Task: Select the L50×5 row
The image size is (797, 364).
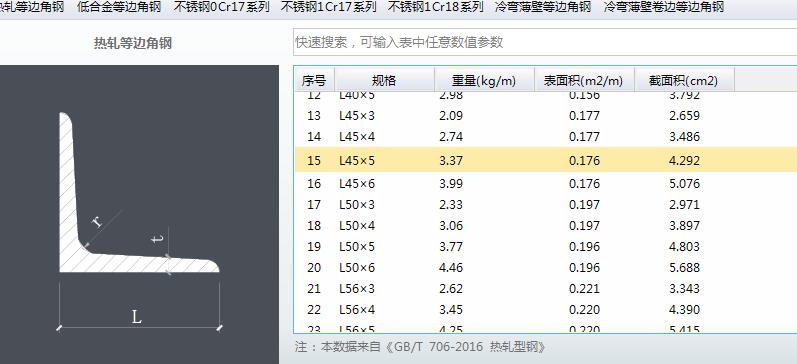Action: (545, 247)
